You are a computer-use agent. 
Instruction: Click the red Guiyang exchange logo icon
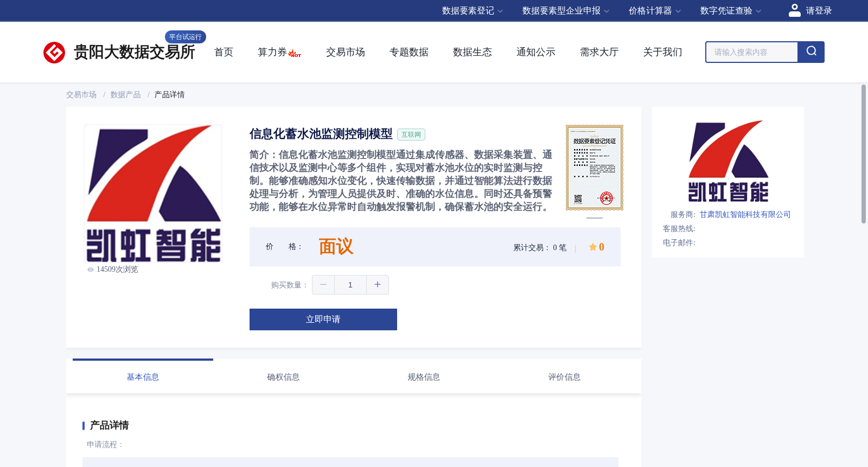54,53
